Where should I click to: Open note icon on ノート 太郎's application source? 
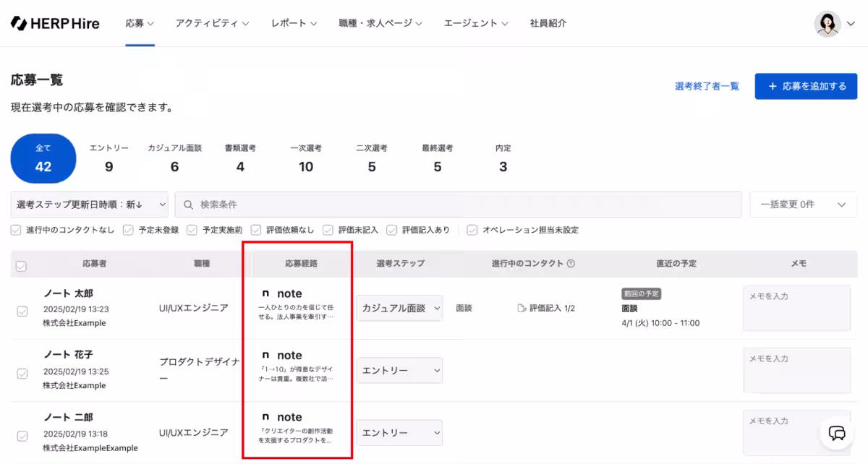[x=268, y=293]
